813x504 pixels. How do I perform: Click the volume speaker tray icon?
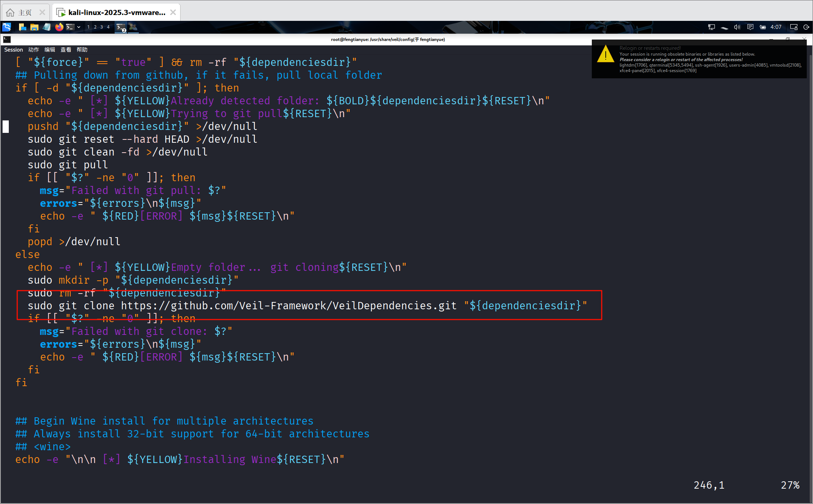(x=737, y=27)
